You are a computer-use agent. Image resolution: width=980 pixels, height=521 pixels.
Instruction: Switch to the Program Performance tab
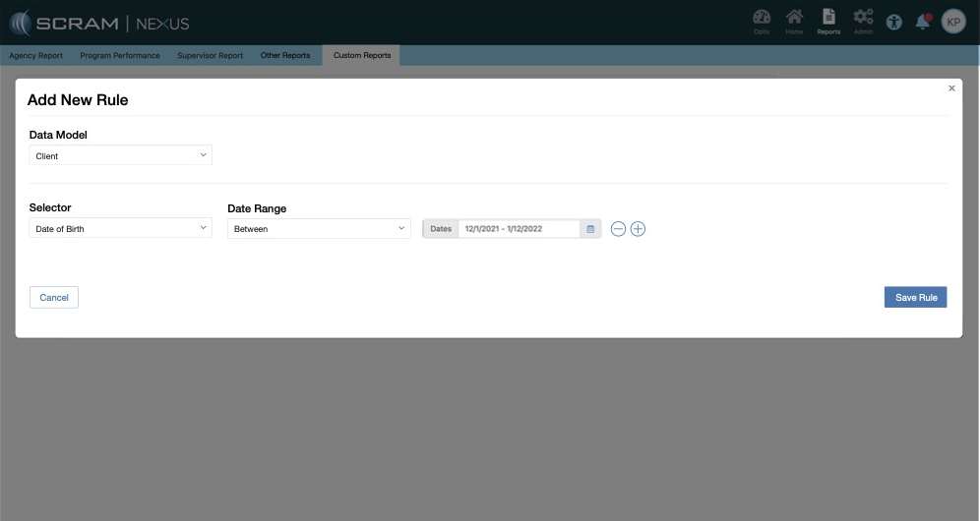click(120, 55)
